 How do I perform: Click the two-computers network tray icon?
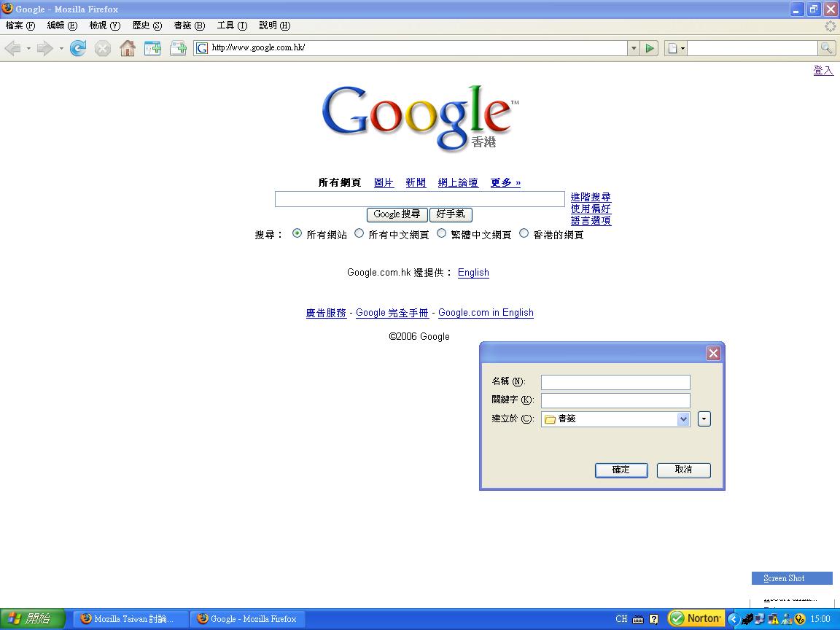click(x=760, y=619)
